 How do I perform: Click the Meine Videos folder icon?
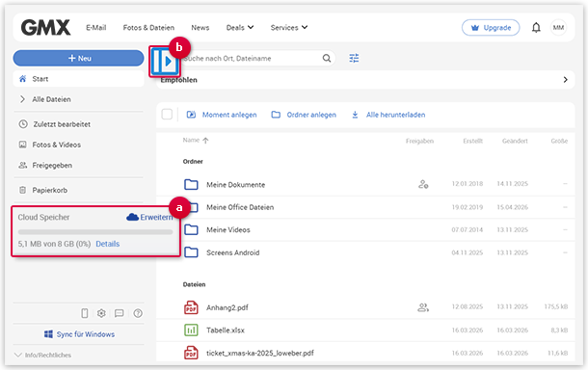pyautogui.click(x=191, y=229)
